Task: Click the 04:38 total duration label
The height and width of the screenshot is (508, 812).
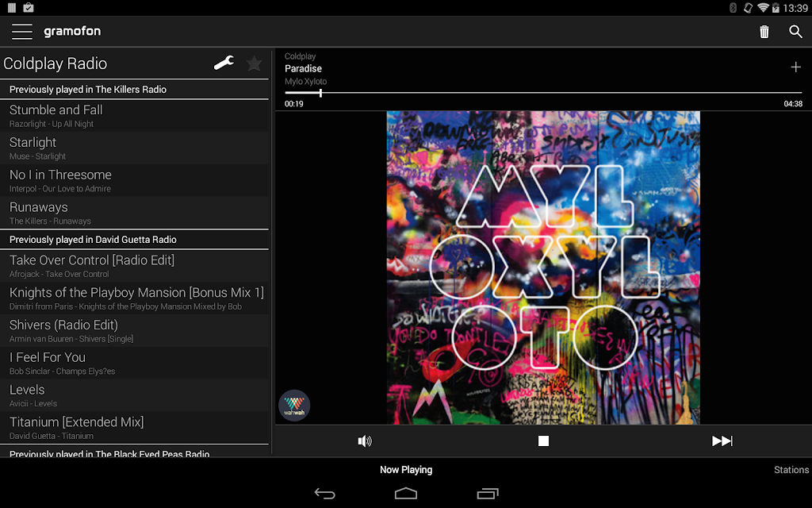Action: click(793, 104)
